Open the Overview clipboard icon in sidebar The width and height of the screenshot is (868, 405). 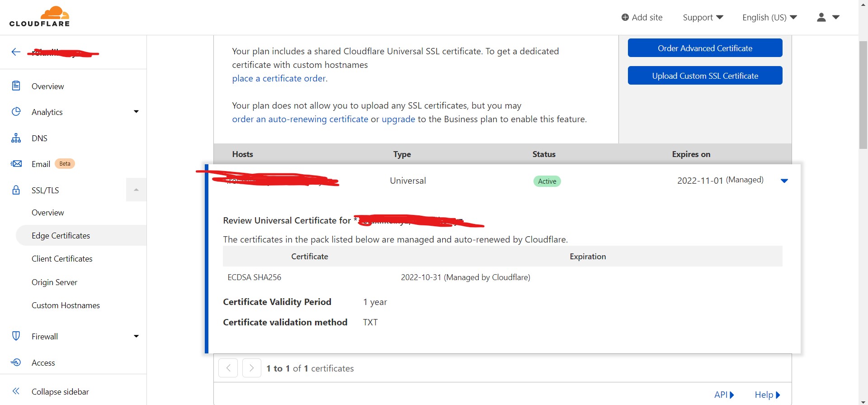16,86
